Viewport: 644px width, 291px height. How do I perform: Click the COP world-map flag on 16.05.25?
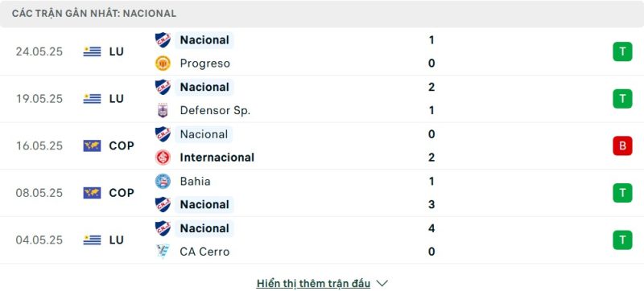[x=92, y=146]
